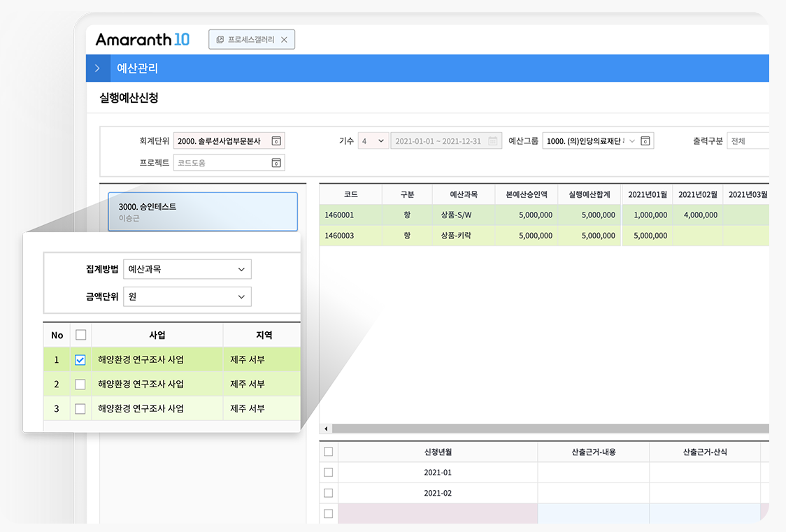Click the 산출근거-내용 column header
Viewport: 786px width, 532px height.
pos(594,452)
